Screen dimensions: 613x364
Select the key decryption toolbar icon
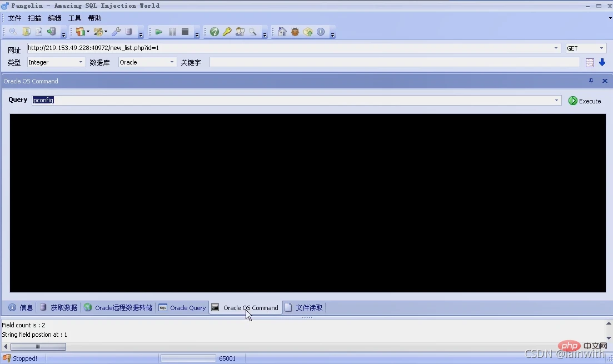click(227, 32)
